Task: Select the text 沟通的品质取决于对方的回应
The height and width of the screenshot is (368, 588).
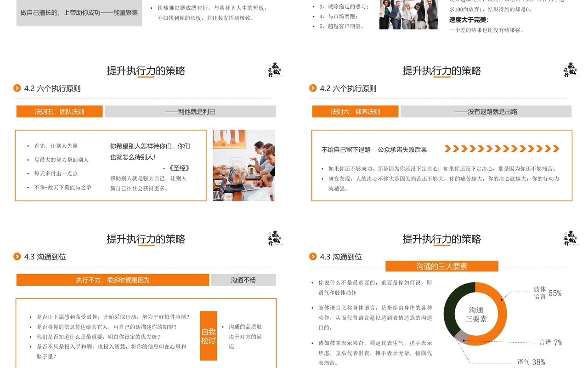Action: [245, 336]
